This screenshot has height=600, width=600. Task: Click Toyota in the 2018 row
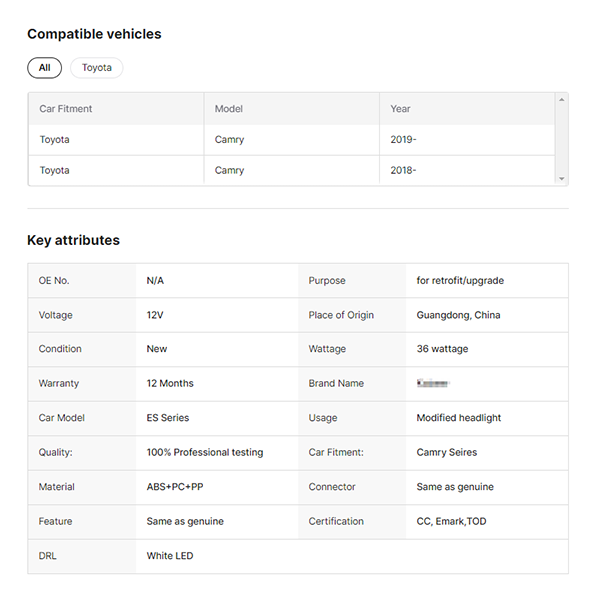pyautogui.click(x=55, y=170)
